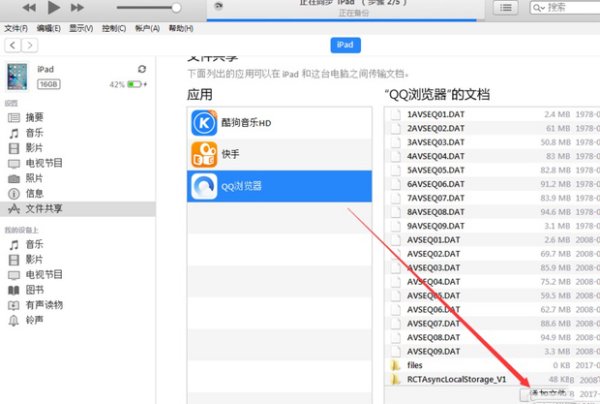Click the play button
Image resolution: width=600 pixels, height=404 pixels.
coord(54,7)
